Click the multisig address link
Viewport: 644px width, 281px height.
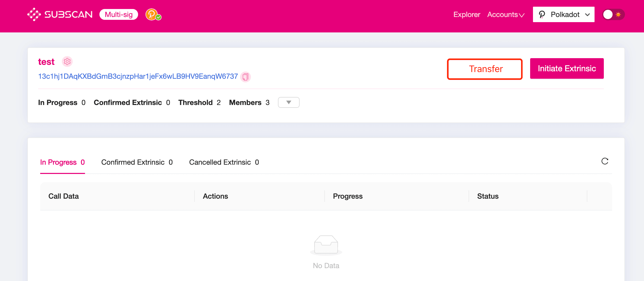pos(138,76)
